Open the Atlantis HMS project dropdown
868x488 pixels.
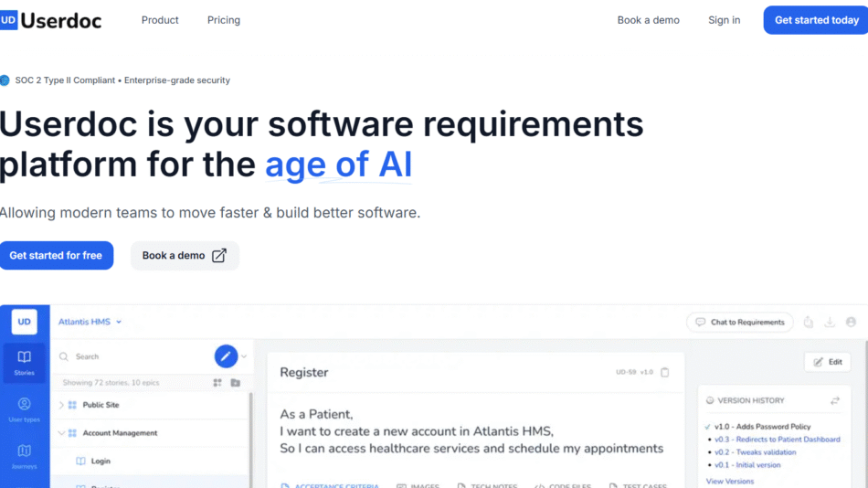pyautogui.click(x=90, y=322)
